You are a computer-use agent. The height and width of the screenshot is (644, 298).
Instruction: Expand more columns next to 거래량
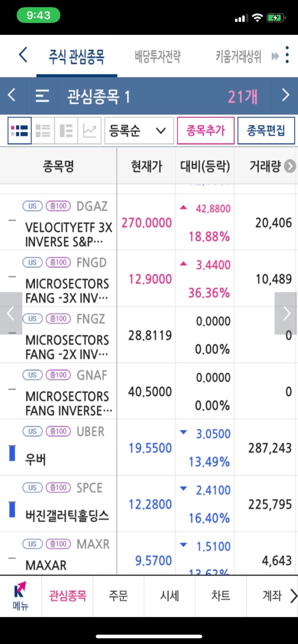pos(290,166)
